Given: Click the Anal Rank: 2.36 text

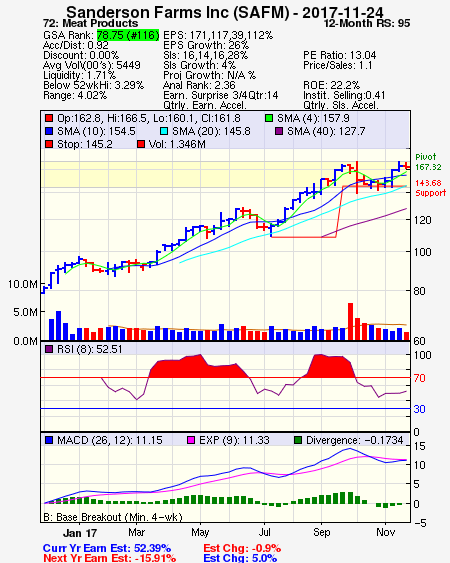Looking at the screenshot, I should point(199,85).
